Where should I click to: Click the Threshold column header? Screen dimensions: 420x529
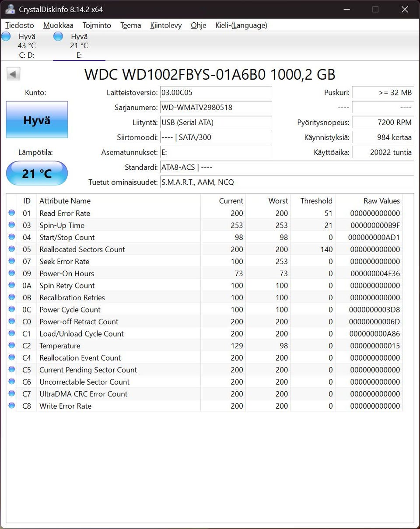(313, 201)
